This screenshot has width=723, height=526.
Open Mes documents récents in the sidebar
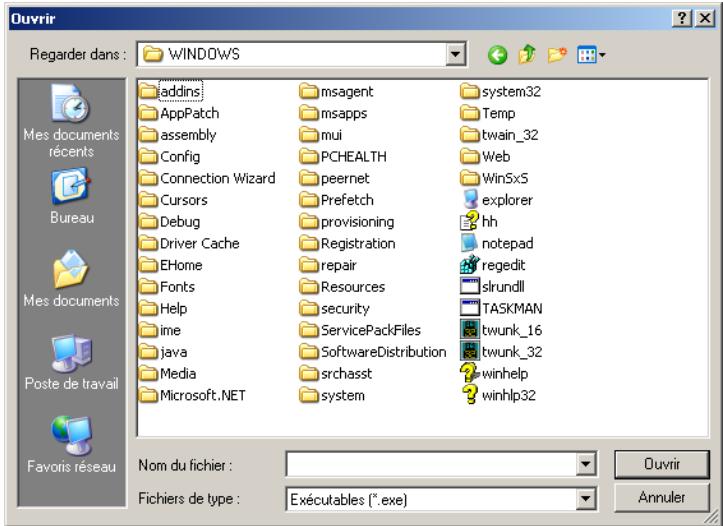click(71, 121)
